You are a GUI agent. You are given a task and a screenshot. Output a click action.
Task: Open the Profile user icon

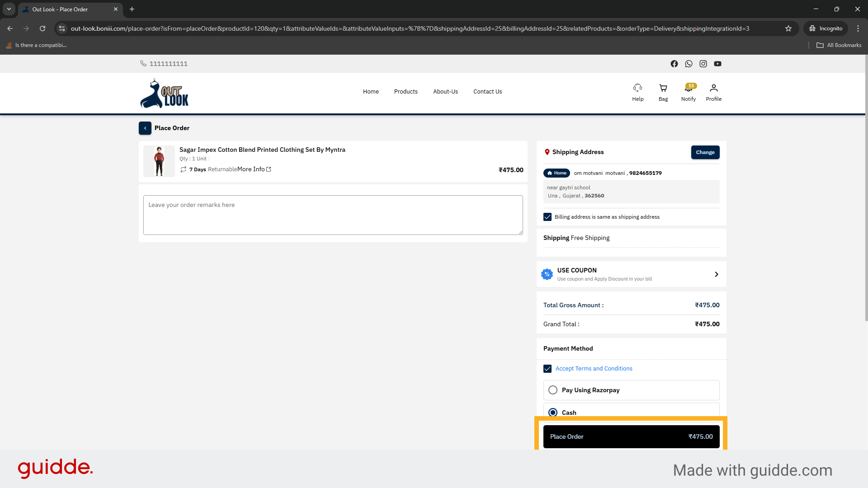coord(713,88)
